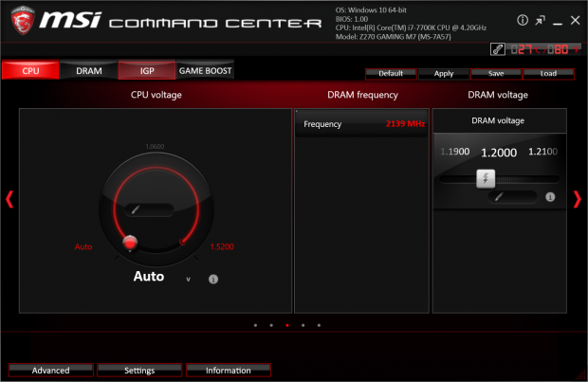Image resolution: width=588 pixels, height=382 pixels.
Task: Open the Settings section
Action: coord(139,370)
